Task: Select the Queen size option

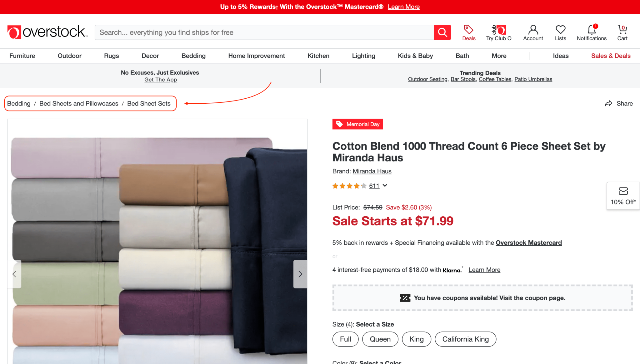Action: [x=380, y=339]
